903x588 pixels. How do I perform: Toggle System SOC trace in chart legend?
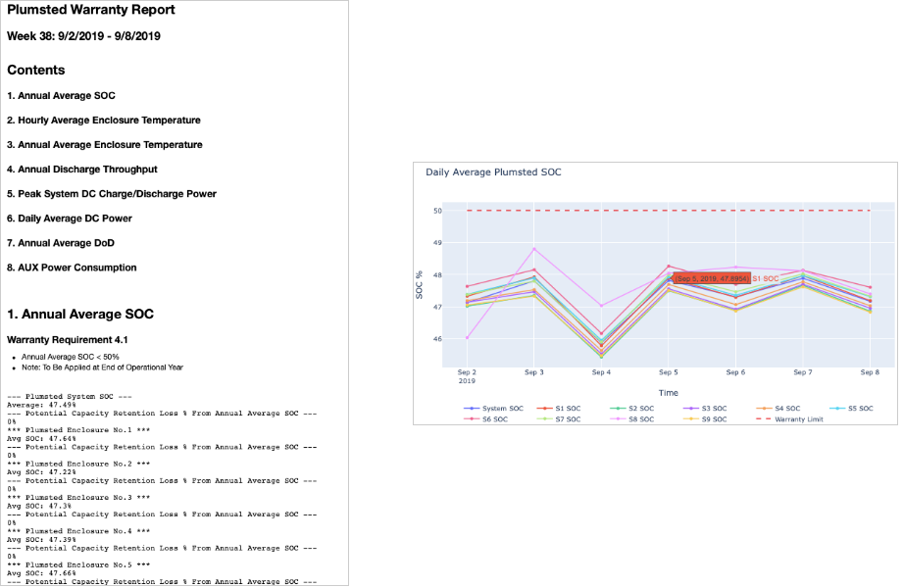[493, 409]
